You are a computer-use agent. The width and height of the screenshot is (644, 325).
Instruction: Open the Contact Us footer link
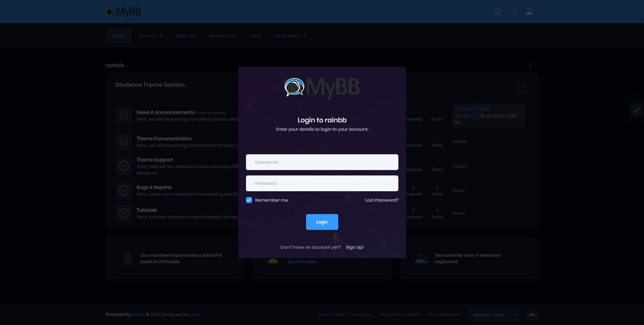360,315
